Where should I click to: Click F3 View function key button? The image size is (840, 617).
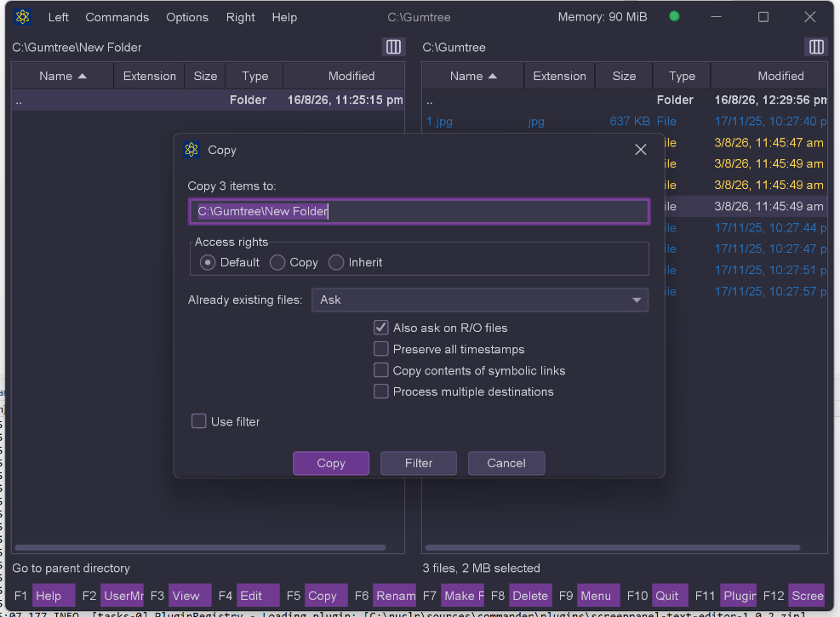coord(190,596)
